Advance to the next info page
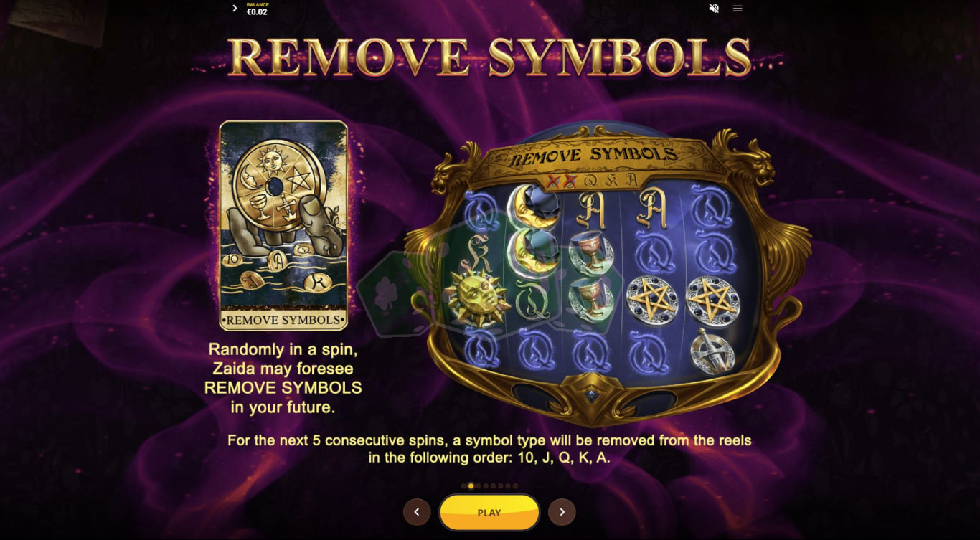Viewport: 980px width, 540px height. click(562, 512)
